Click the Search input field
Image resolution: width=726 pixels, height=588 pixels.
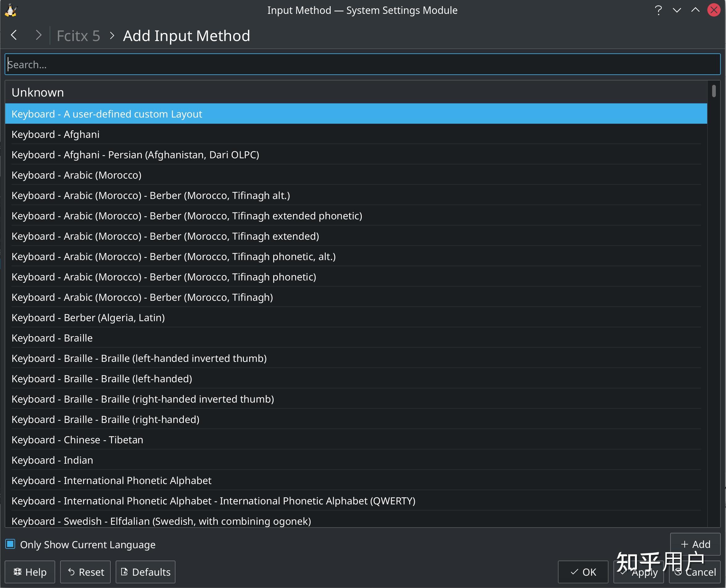point(362,64)
